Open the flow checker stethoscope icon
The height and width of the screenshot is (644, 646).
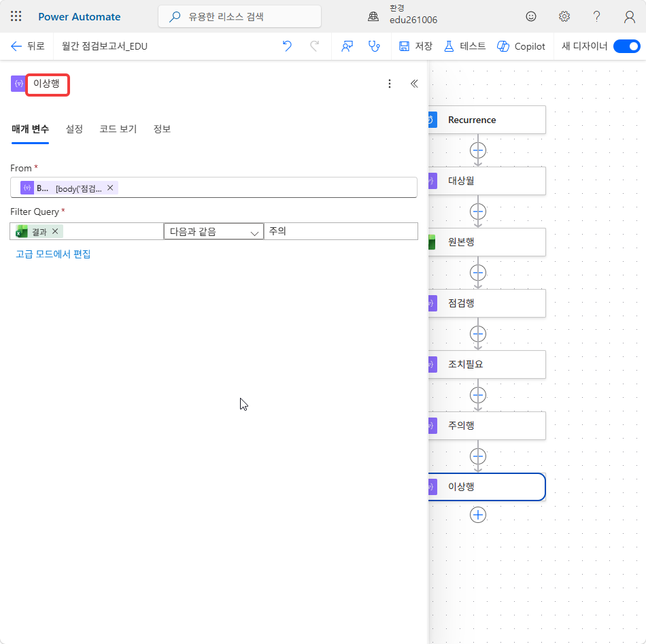(x=374, y=46)
